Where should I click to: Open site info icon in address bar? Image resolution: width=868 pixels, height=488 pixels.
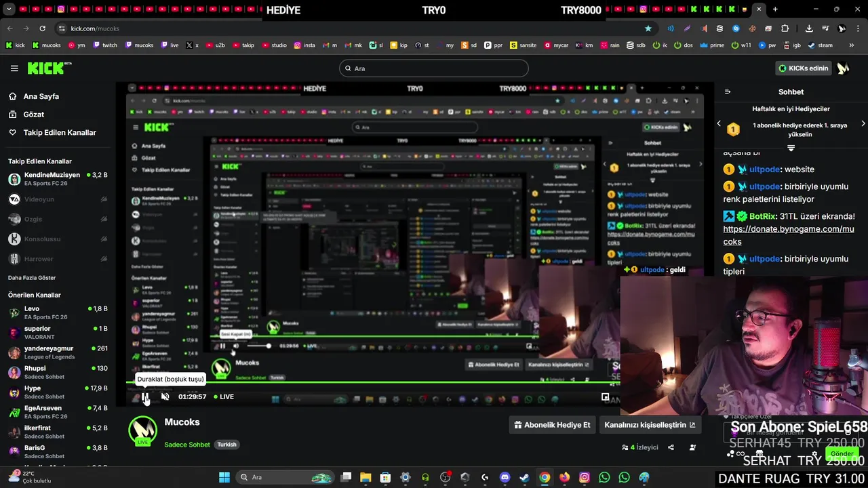(62, 28)
